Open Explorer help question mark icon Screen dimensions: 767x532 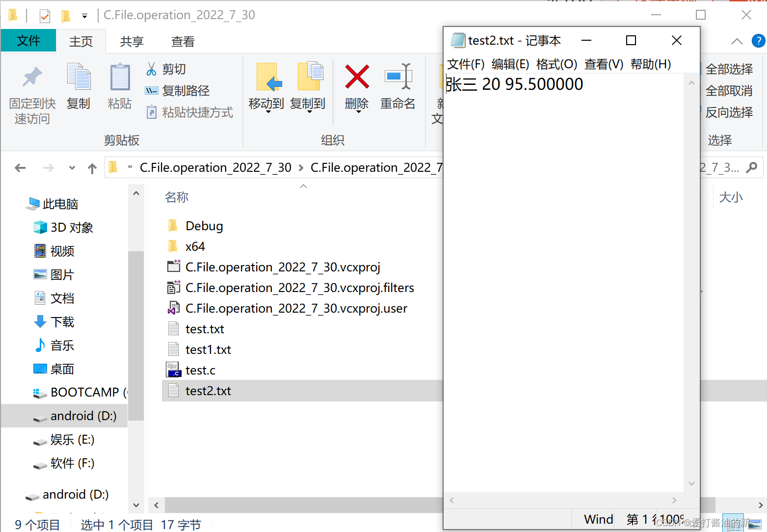click(x=759, y=41)
